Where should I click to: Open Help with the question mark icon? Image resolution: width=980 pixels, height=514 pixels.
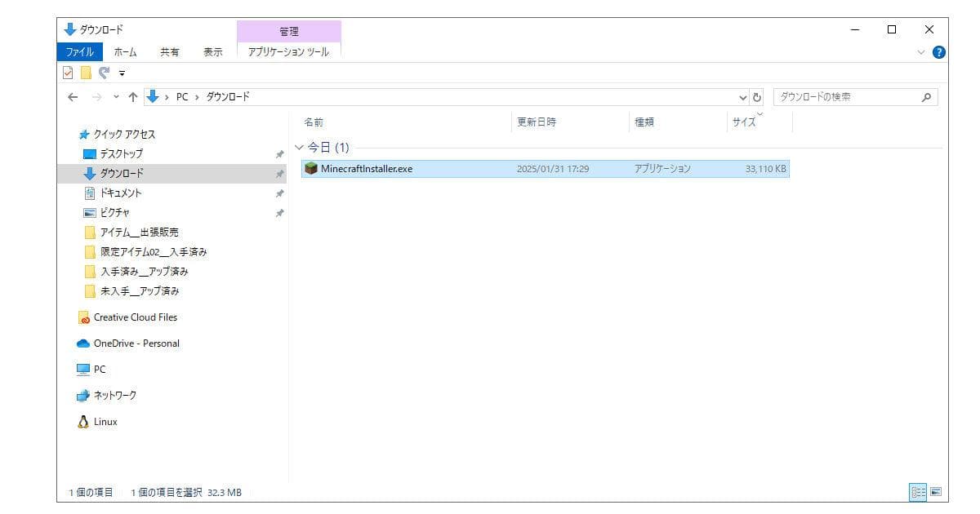[939, 51]
